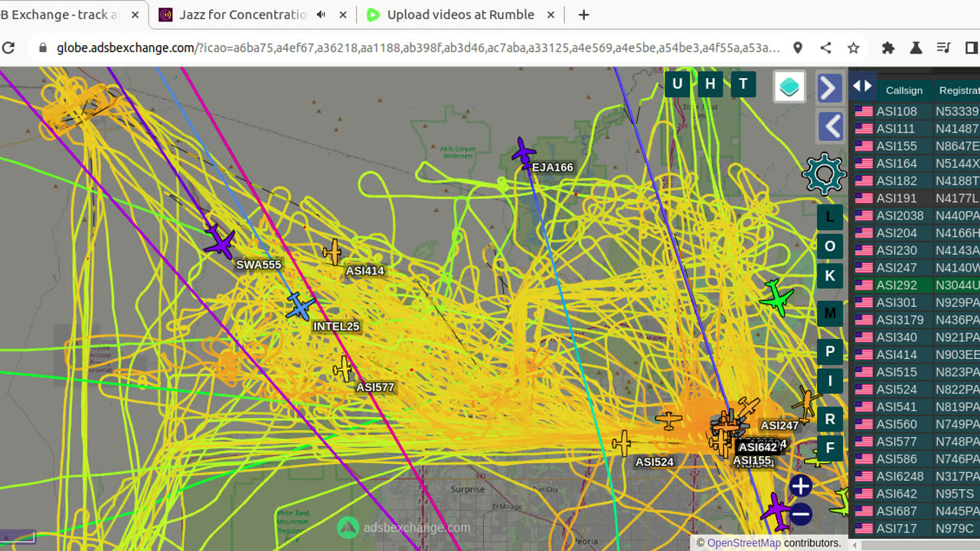The image size is (980, 551).
Task: Select the SWA555 aircraft icon
Action: pyautogui.click(x=220, y=241)
